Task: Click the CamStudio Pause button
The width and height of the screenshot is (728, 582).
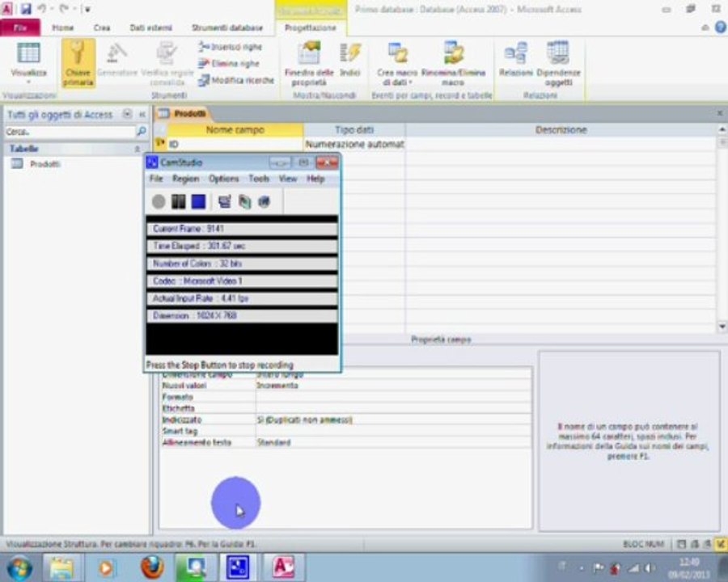Action: point(178,201)
